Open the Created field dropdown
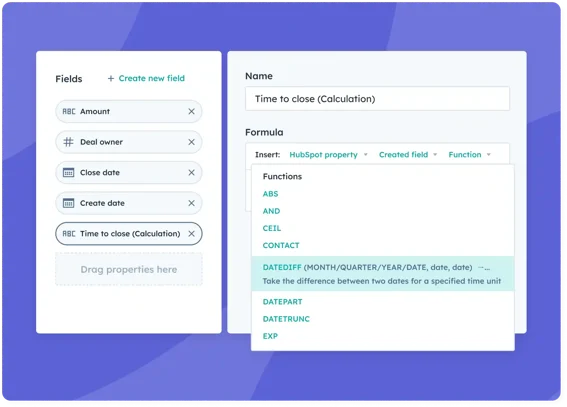The height and width of the screenshot is (407, 567). coord(408,155)
